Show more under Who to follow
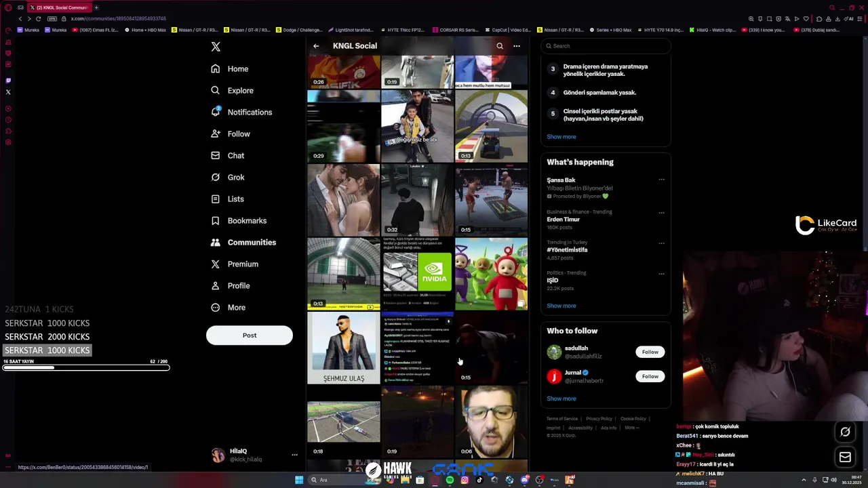 pos(561,399)
